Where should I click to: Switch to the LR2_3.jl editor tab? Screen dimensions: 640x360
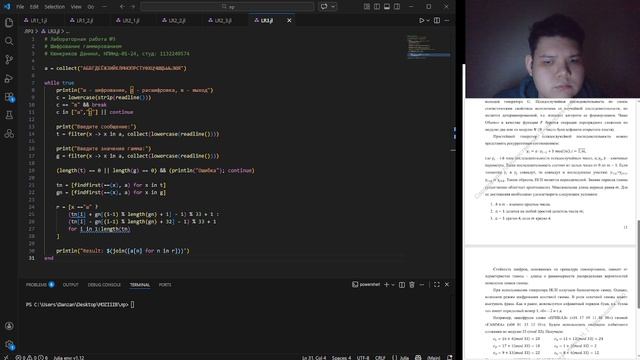click(x=226, y=20)
